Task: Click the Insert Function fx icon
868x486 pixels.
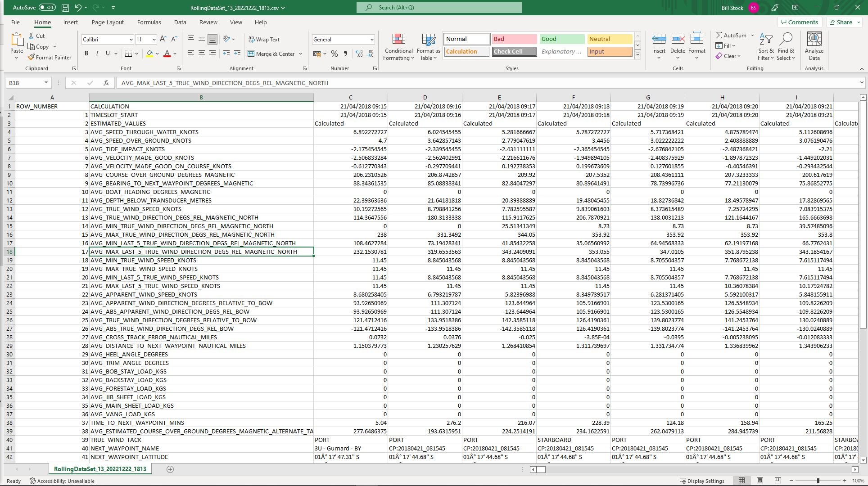Action: 106,83
